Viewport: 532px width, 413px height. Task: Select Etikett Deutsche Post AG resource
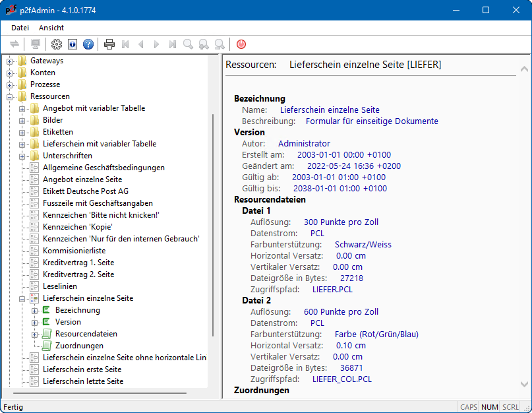pyautogui.click(x=86, y=191)
